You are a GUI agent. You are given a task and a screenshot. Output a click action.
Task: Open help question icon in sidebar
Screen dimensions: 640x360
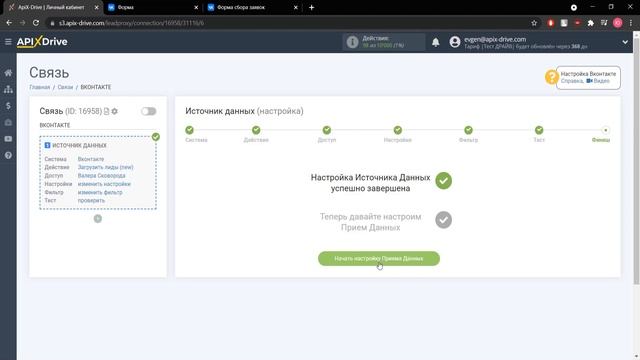pyautogui.click(x=8, y=156)
